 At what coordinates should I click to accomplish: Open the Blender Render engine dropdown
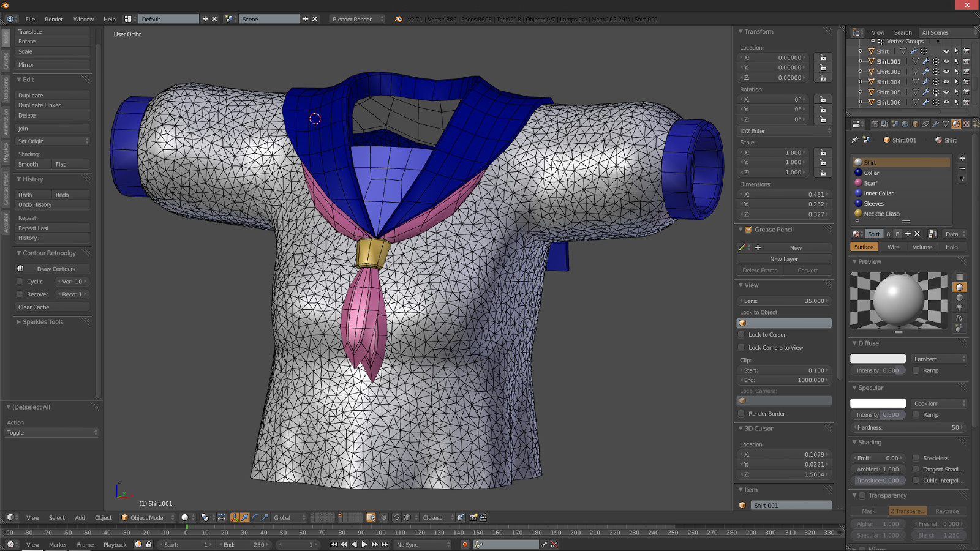[357, 19]
